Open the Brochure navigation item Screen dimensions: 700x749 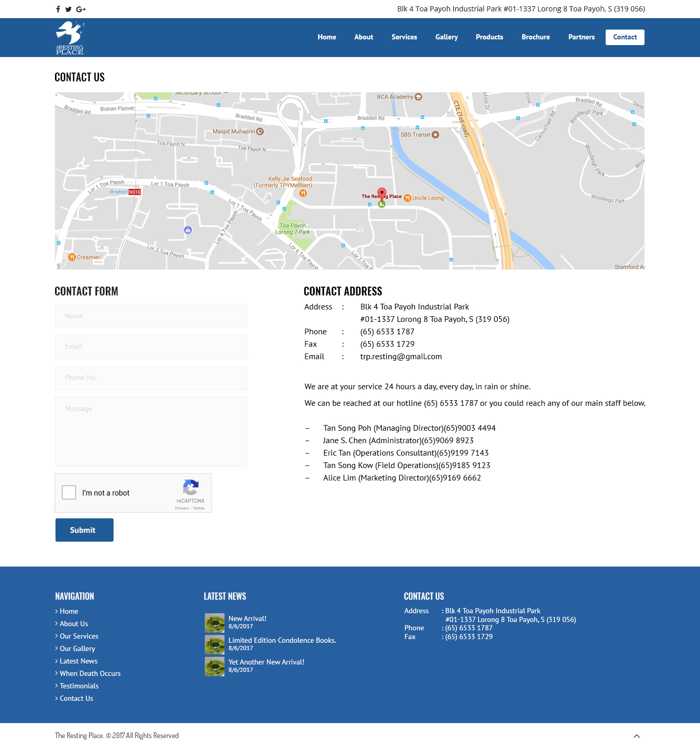point(536,37)
